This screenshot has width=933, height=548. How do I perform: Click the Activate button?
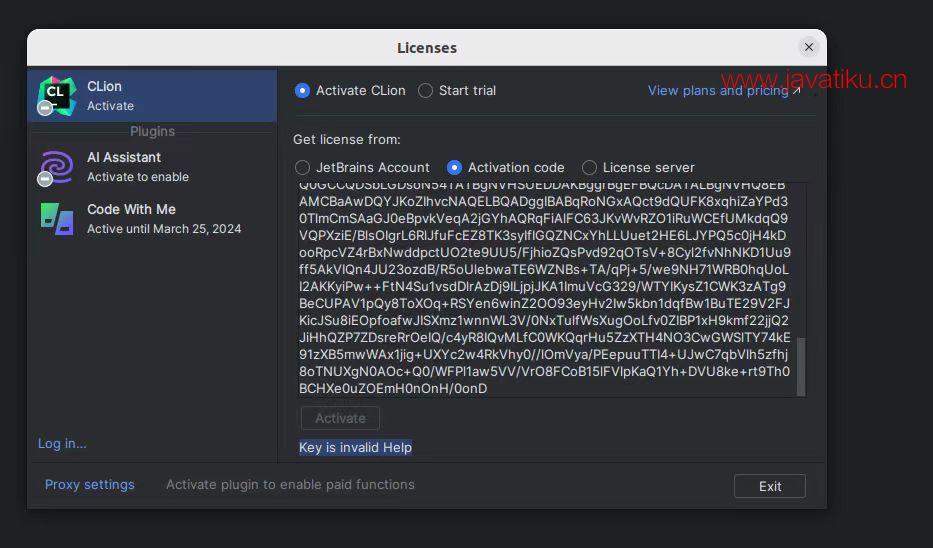click(x=340, y=418)
